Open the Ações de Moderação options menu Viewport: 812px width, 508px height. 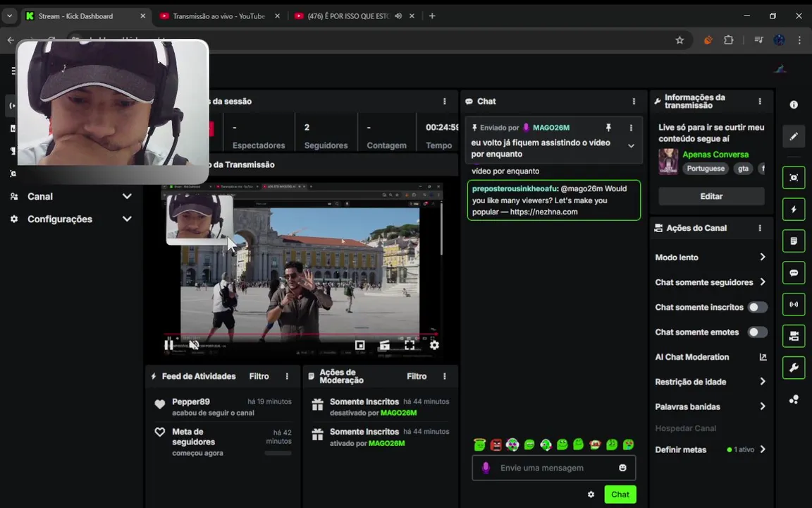click(444, 376)
